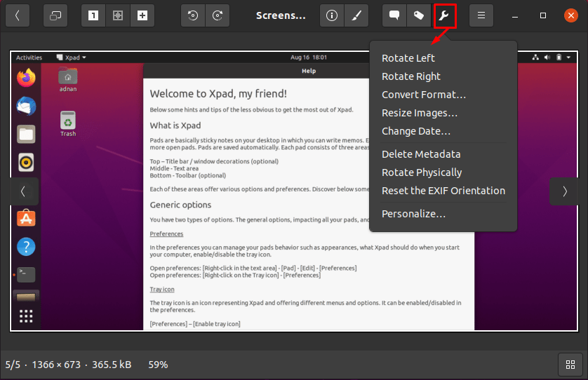Click the Aug 16 18:01 clock
The width and height of the screenshot is (588, 380).
[x=309, y=57]
